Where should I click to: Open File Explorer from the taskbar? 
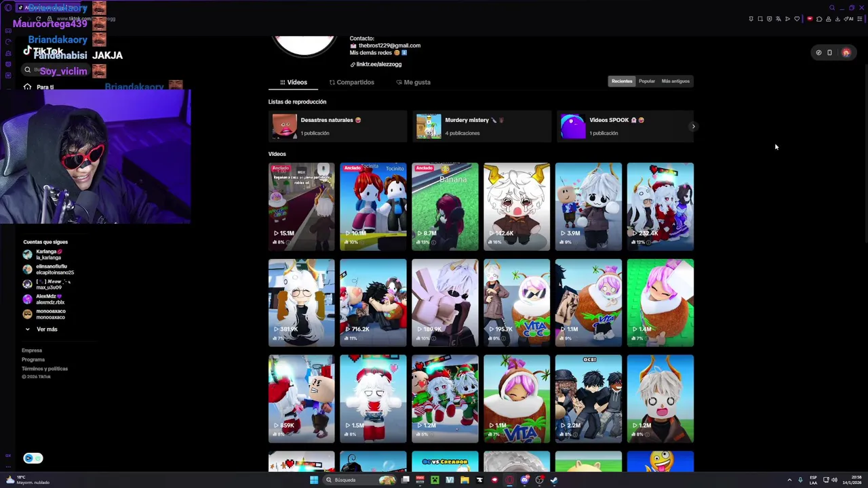coord(465,480)
